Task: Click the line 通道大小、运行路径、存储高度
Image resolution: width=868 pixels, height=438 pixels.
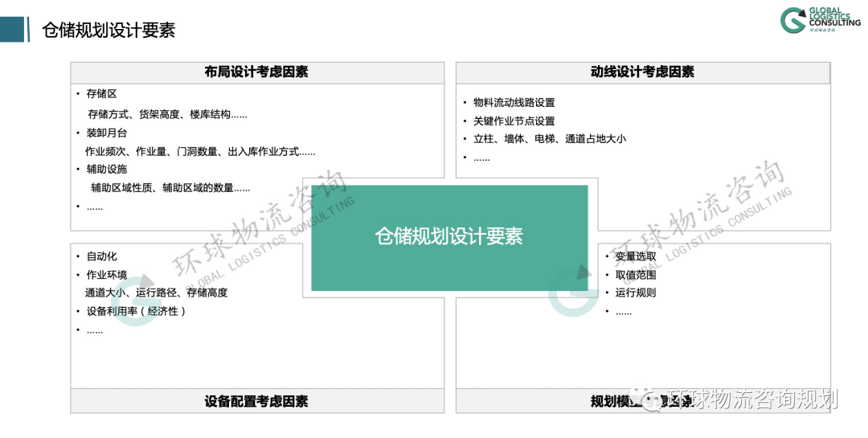Action: point(156,293)
